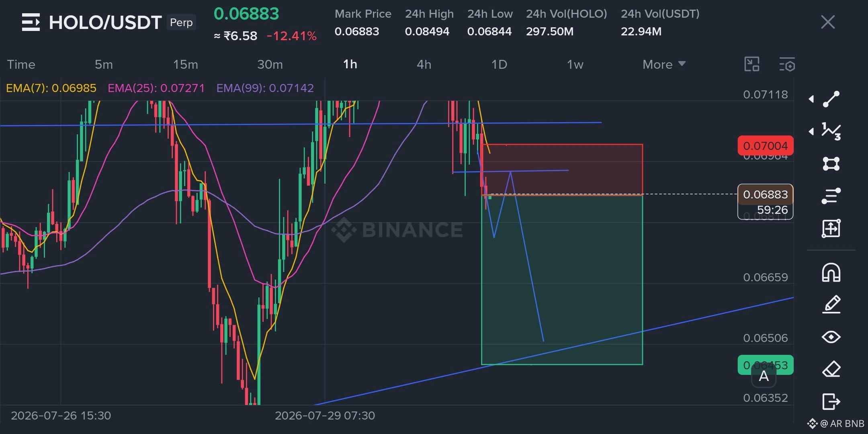Viewport: 868px width, 434px height.
Task: Click the 24h Vol(USDT) 22.94M value
Action: (641, 31)
